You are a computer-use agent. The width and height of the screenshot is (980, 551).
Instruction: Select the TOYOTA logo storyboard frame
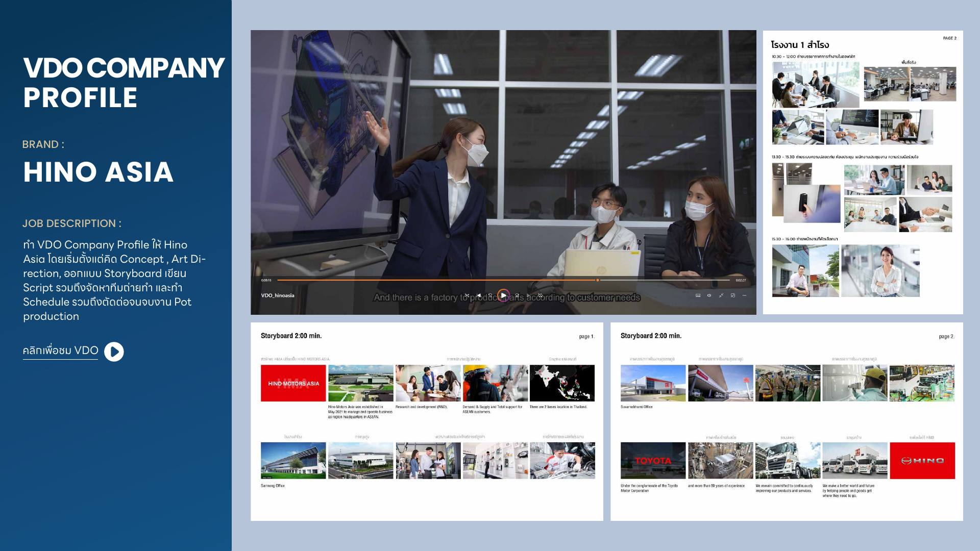pos(653,461)
